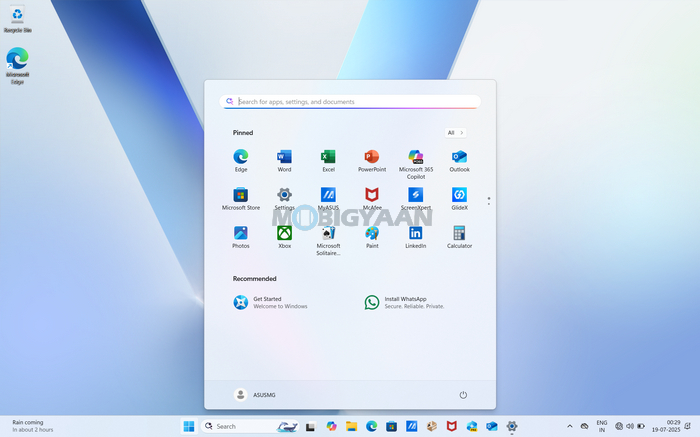The width and height of the screenshot is (700, 437).
Task: Launch the ScreenXpert app
Action: [416, 199]
